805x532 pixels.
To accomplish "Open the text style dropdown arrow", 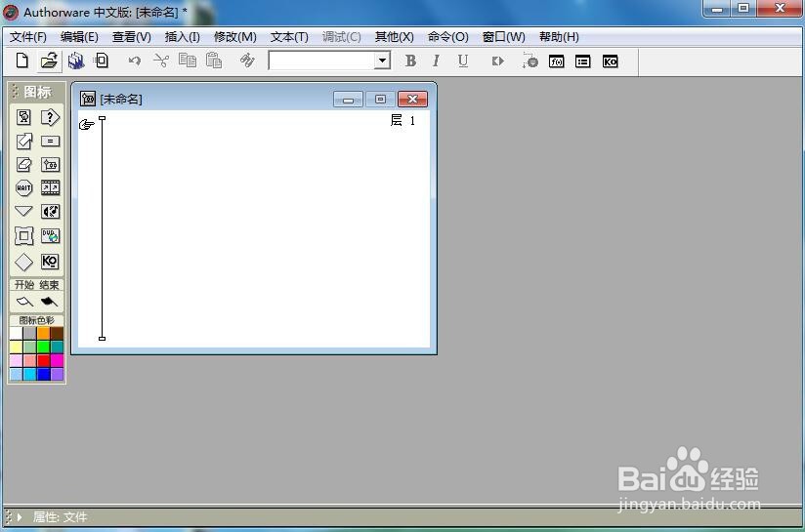I will [382, 61].
